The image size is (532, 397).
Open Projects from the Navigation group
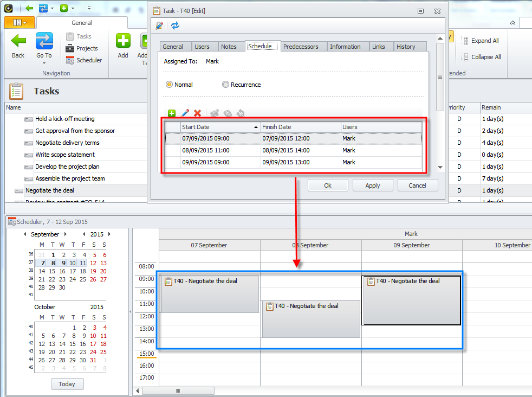(x=82, y=48)
